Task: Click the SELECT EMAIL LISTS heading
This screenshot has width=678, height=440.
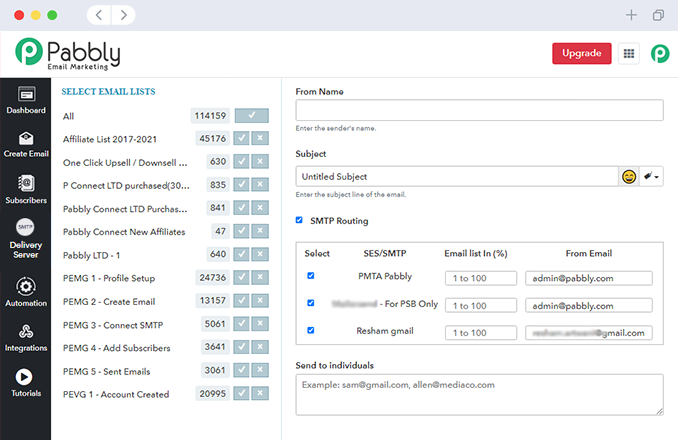Action: click(x=108, y=92)
